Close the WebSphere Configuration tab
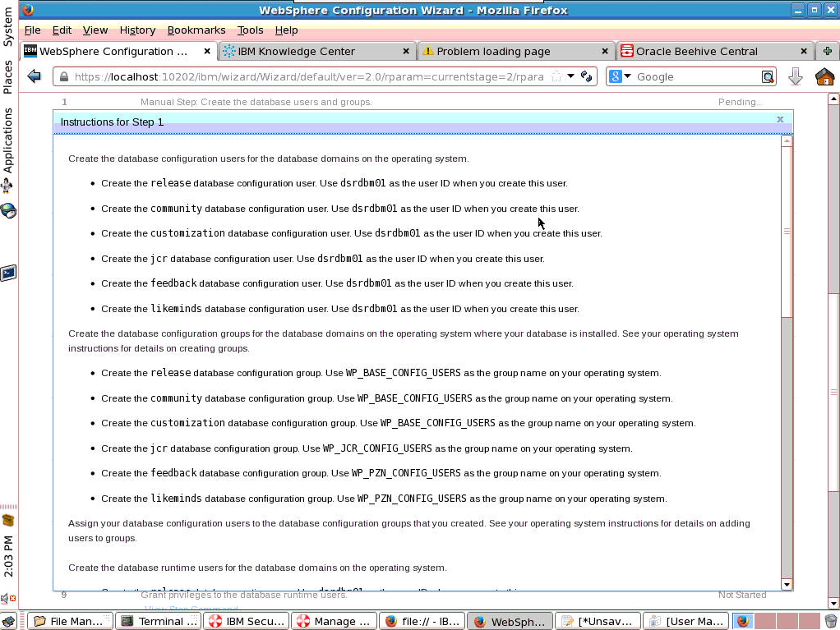 click(207, 51)
